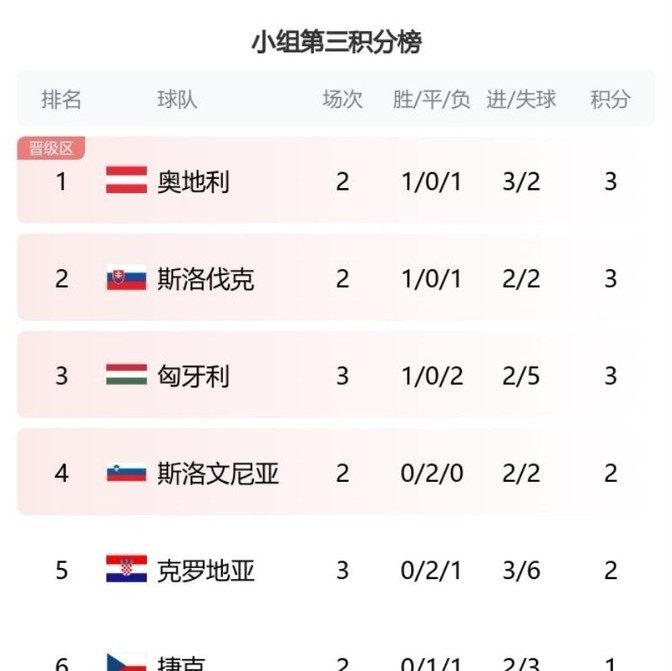Click the 排名 column header
The width and height of the screenshot is (672, 671).
click(x=61, y=99)
